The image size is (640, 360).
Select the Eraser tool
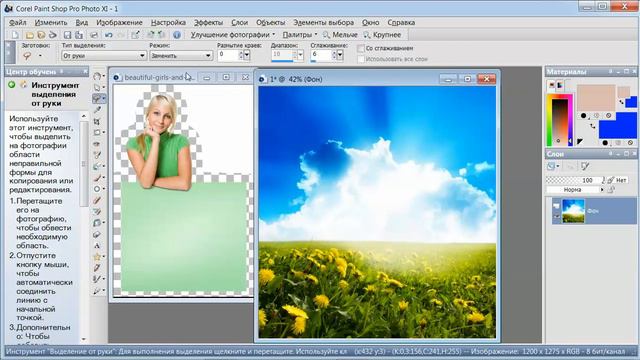click(97, 200)
